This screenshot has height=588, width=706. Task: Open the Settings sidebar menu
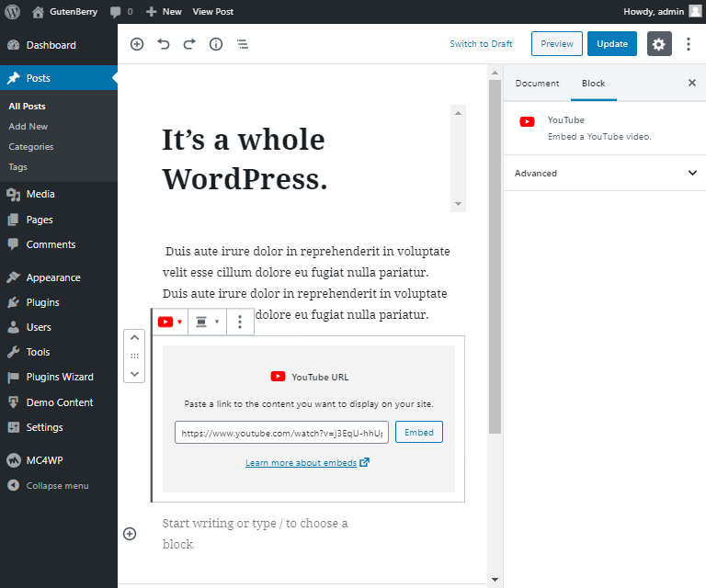59,427
